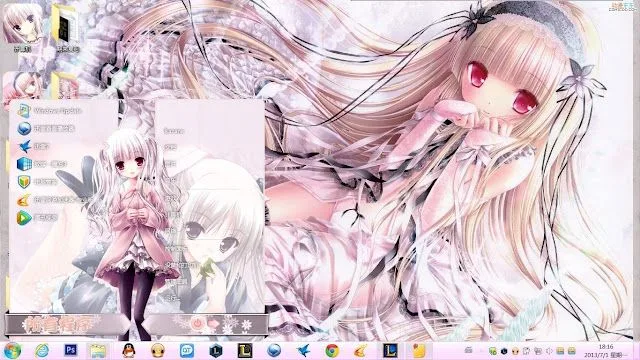Open the yellow sticky note taskbar icon
This screenshot has height=360, width=640.
click(419, 351)
